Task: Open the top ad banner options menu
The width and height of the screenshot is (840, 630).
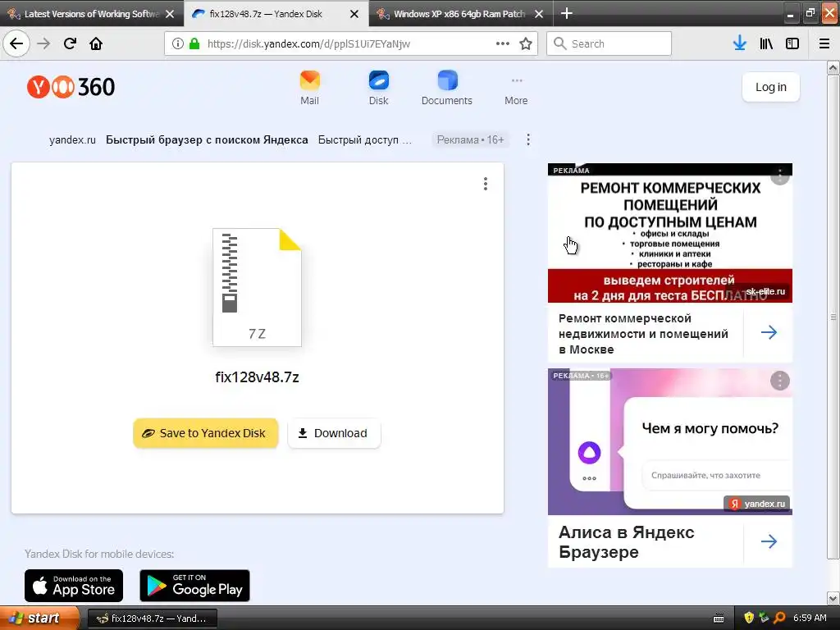Action: point(528,139)
